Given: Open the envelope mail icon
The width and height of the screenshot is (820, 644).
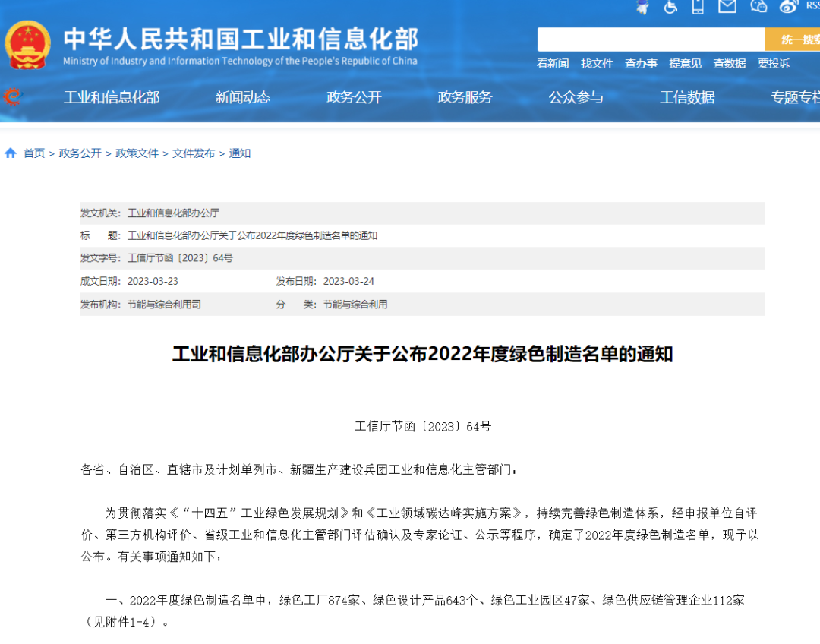Looking at the screenshot, I should click(x=727, y=7).
